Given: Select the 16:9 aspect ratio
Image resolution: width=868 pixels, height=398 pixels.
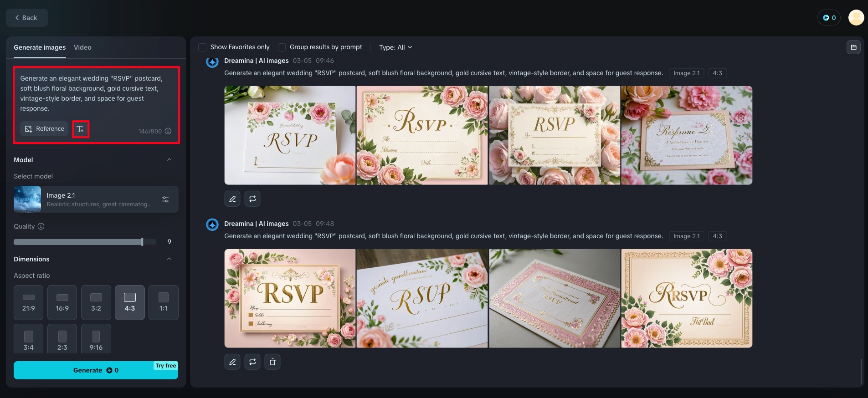Looking at the screenshot, I should (62, 302).
